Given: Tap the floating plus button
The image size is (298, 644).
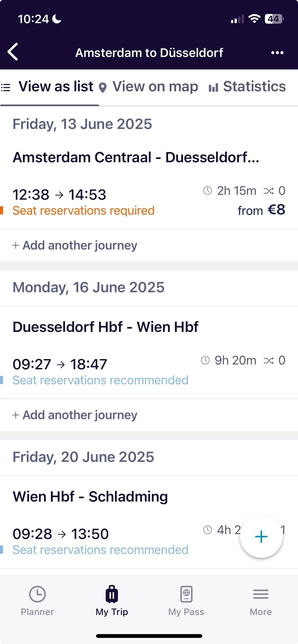Looking at the screenshot, I should [261, 536].
